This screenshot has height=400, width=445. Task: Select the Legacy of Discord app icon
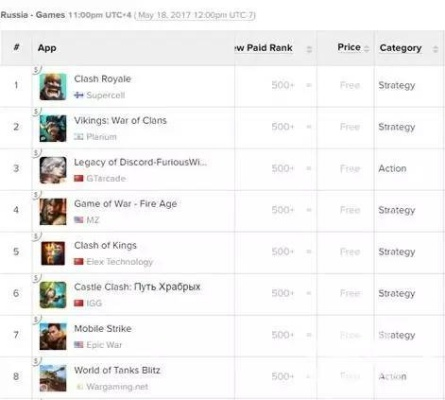(x=53, y=170)
